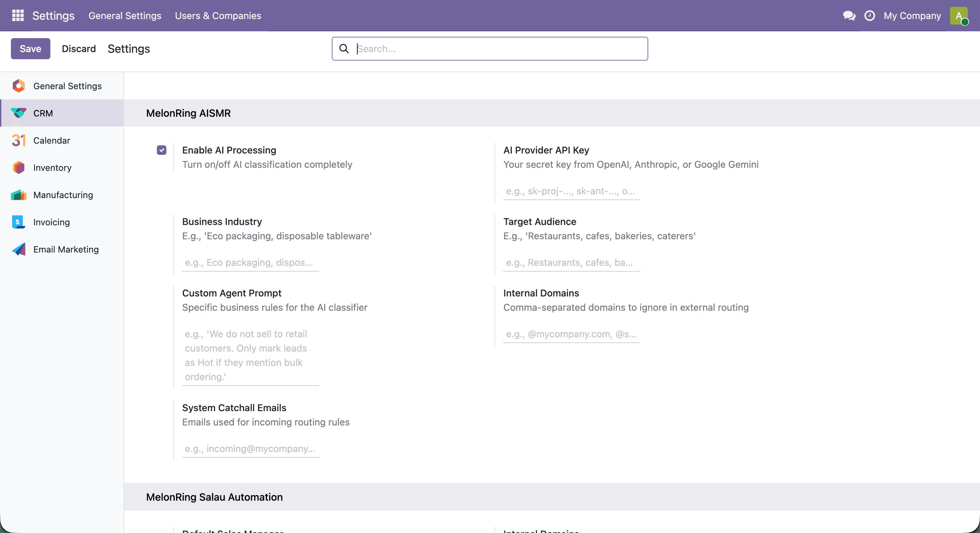Image resolution: width=980 pixels, height=533 pixels.
Task: Select the Inventory sidebar icon
Action: click(19, 168)
